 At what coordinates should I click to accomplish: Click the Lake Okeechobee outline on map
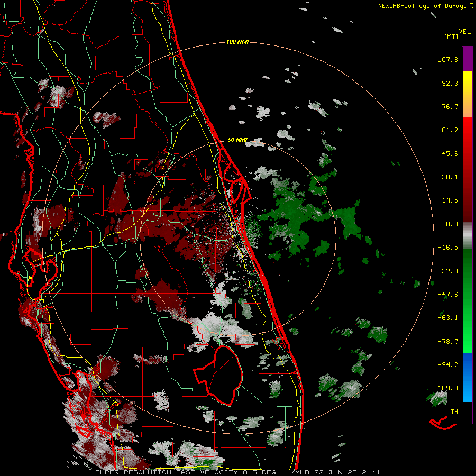218,376
